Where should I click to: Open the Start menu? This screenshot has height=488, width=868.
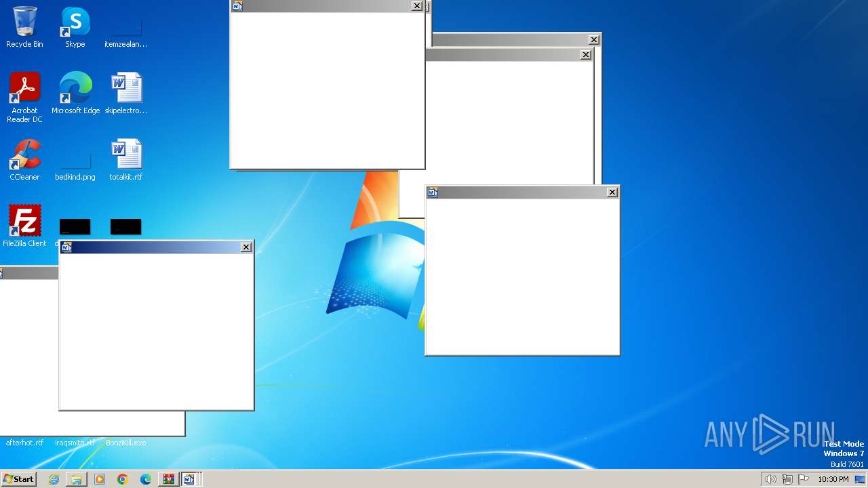coord(18,479)
